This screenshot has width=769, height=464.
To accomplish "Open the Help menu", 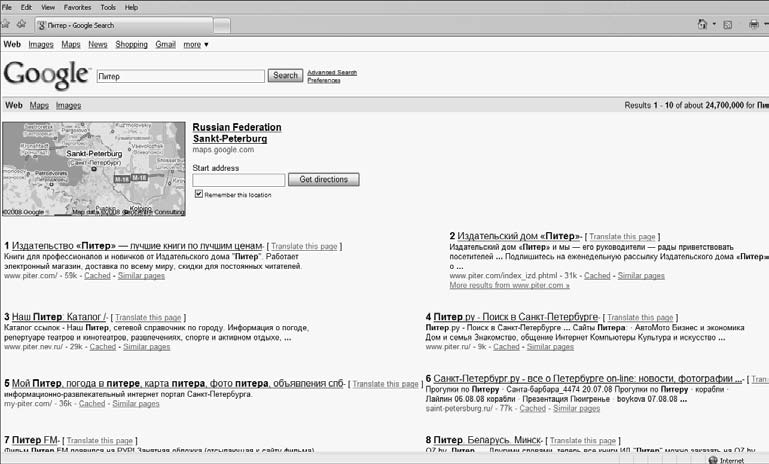I will pos(131,7).
